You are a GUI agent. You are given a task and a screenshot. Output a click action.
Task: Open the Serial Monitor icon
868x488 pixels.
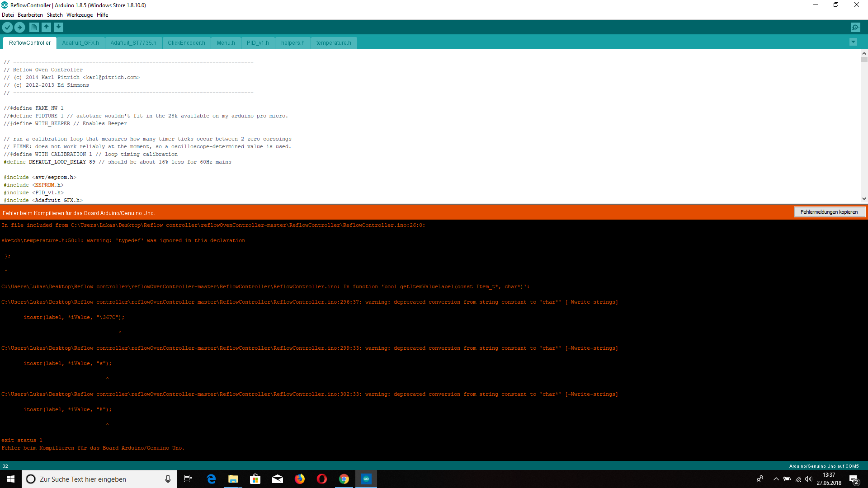tap(855, 28)
